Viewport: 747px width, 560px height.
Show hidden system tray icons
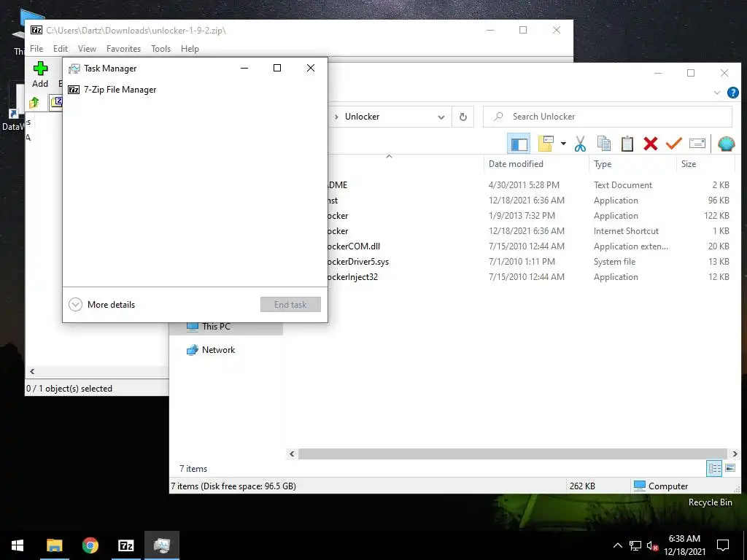pyautogui.click(x=617, y=545)
